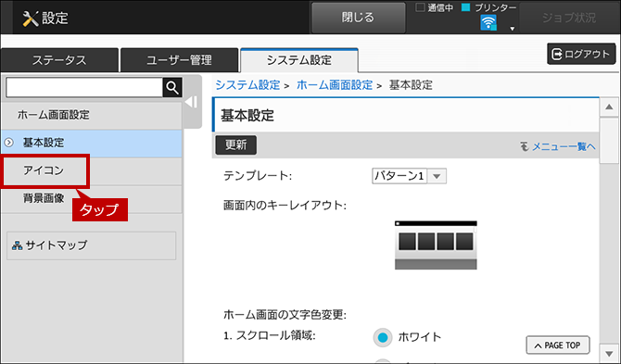Image resolution: width=621 pixels, height=364 pixels.
Task: Click the テンプレート label
Action: click(258, 176)
